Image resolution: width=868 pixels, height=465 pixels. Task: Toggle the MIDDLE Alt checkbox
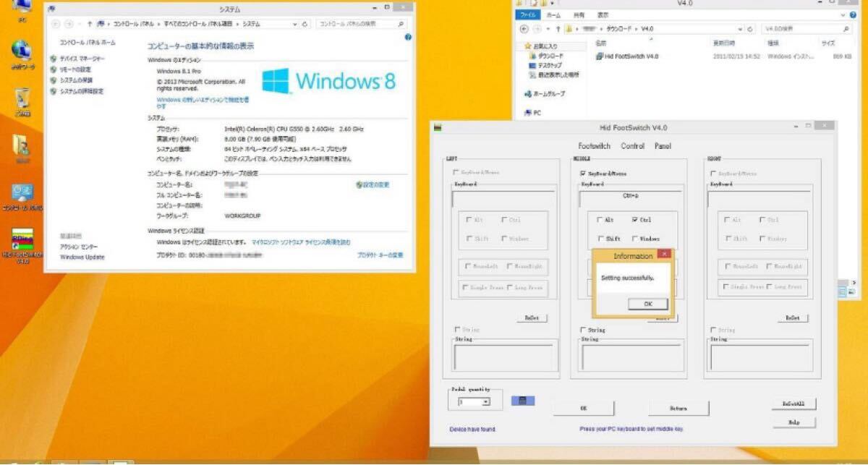tap(600, 220)
